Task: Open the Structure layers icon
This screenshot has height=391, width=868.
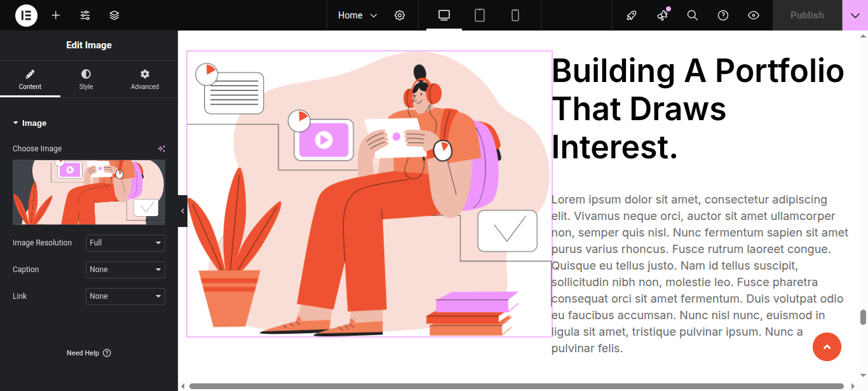Action: [x=114, y=15]
